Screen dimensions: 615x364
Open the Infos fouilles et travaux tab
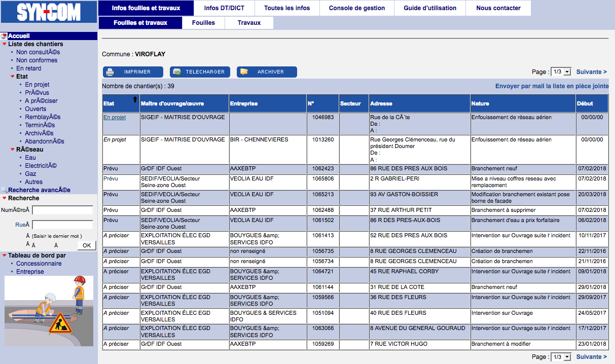[x=146, y=8]
